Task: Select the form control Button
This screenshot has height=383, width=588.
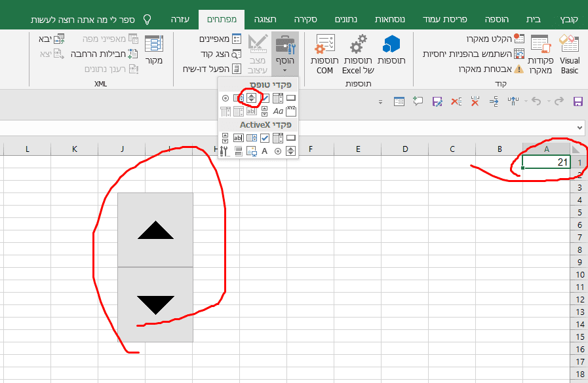Action: point(291,98)
